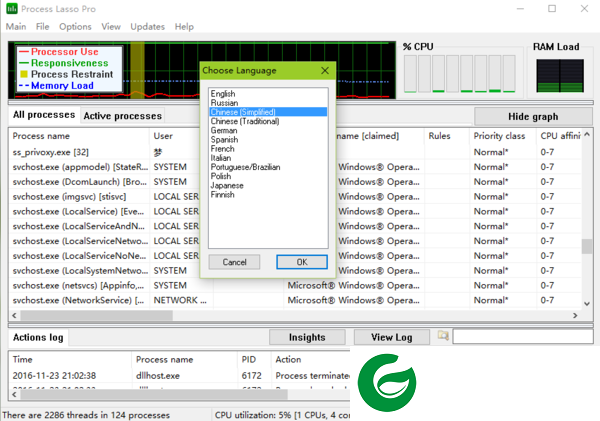This screenshot has height=421, width=600.
Task: Click the Process Lasso Pro title bar icon
Action: pos(12,8)
